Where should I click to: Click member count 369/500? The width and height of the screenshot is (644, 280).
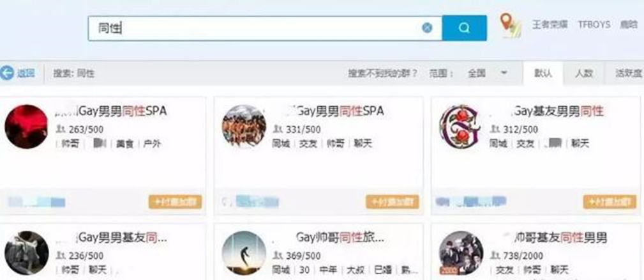click(x=304, y=256)
